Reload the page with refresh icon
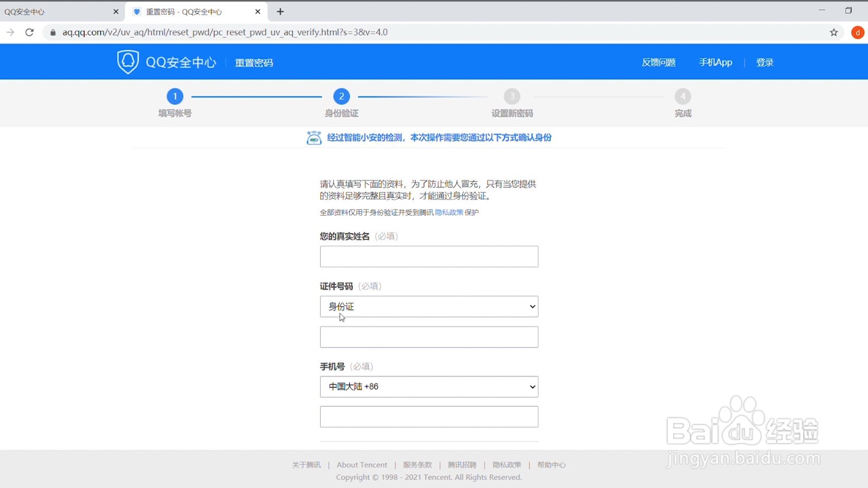 pos(30,33)
